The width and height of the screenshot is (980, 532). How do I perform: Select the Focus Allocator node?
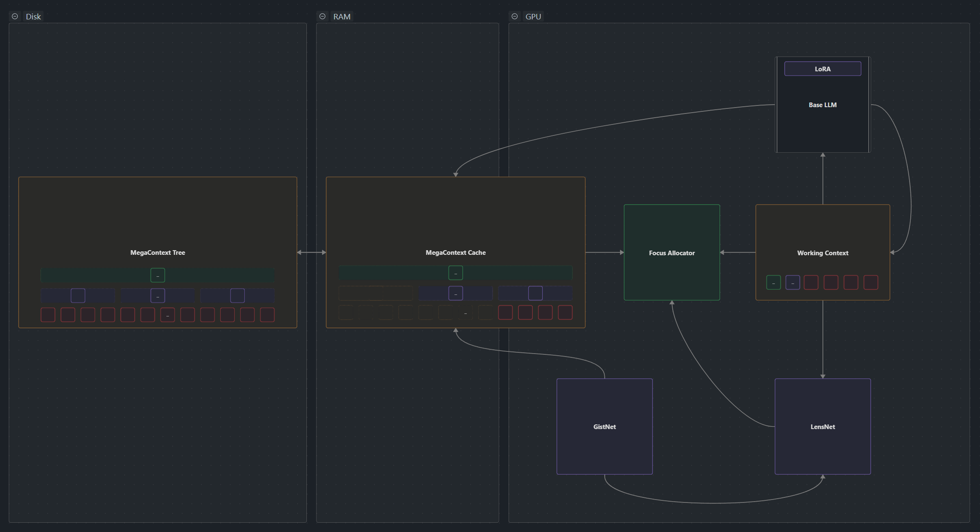pyautogui.click(x=671, y=253)
